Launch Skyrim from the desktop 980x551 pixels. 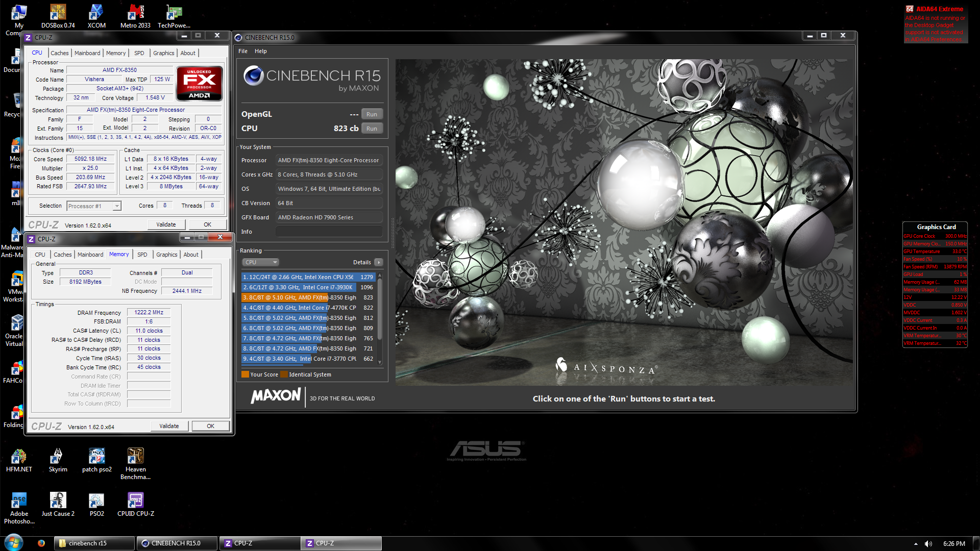click(58, 460)
